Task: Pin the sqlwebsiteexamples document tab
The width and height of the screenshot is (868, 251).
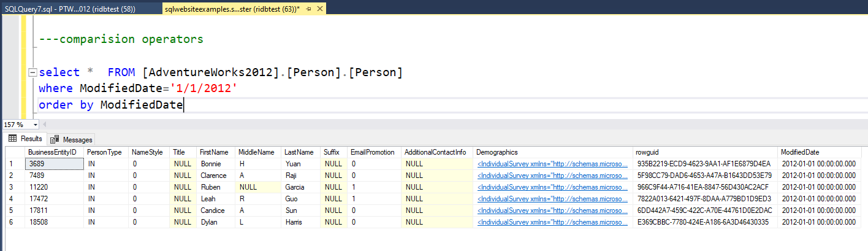Action: click(x=308, y=9)
